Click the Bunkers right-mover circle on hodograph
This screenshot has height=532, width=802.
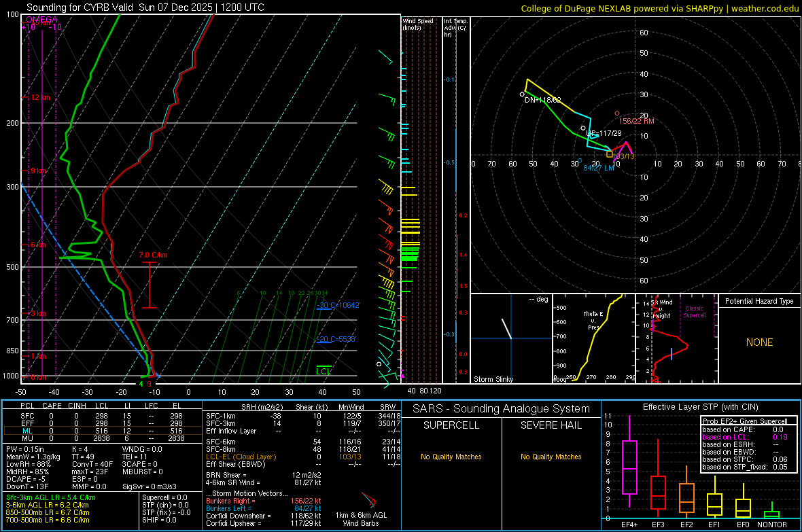617,113
